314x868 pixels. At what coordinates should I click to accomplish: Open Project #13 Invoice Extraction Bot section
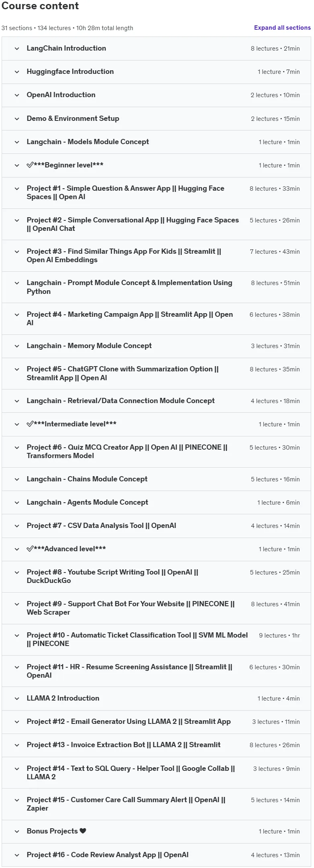[156, 745]
